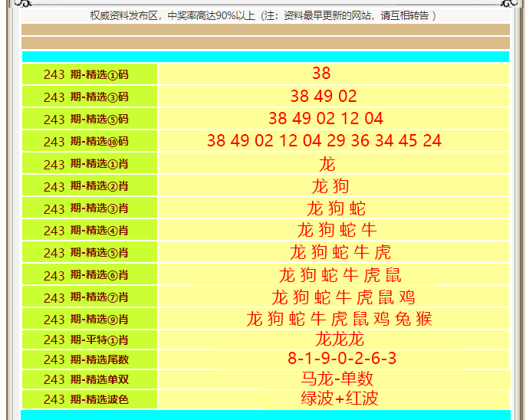The height and width of the screenshot is (420, 526).
Task: Select the label 243 期-精选③肖
Action: point(86,208)
